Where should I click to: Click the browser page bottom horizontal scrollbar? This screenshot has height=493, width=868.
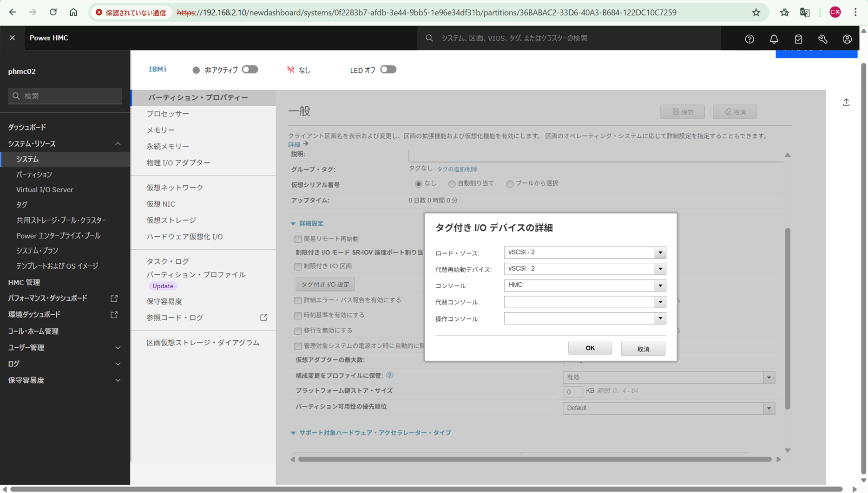point(427,489)
